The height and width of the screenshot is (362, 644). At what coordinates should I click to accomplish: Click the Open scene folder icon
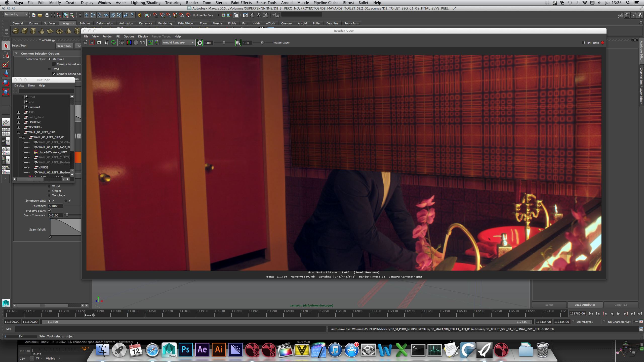tap(40, 15)
